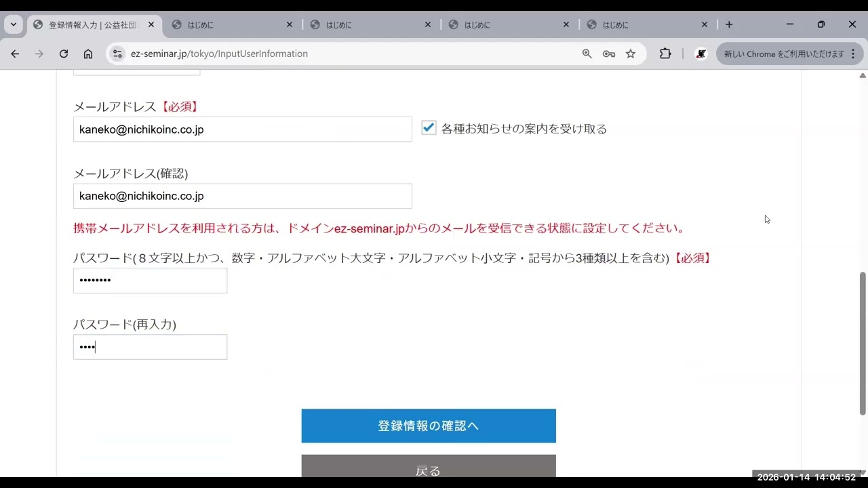The image size is (868, 488).
Task: View site information icon in address bar
Action: (117, 54)
